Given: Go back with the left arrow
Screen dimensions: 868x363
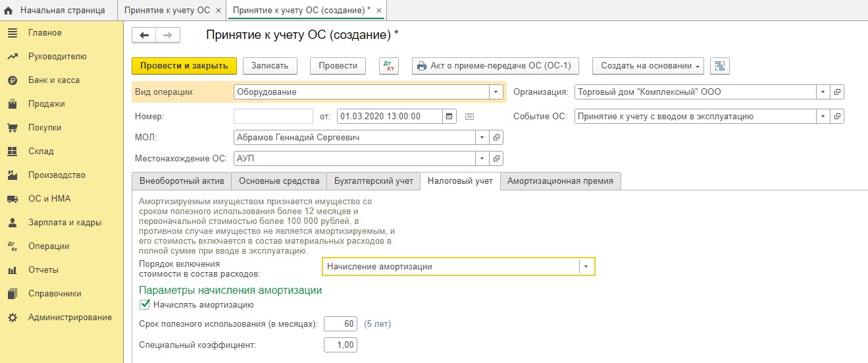Looking at the screenshot, I should point(144,36).
